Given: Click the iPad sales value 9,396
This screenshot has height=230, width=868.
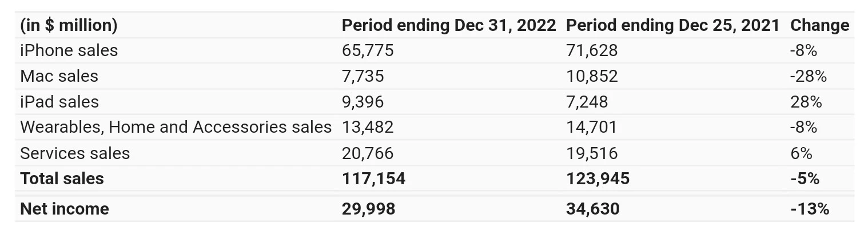Looking at the screenshot, I should (x=363, y=102).
